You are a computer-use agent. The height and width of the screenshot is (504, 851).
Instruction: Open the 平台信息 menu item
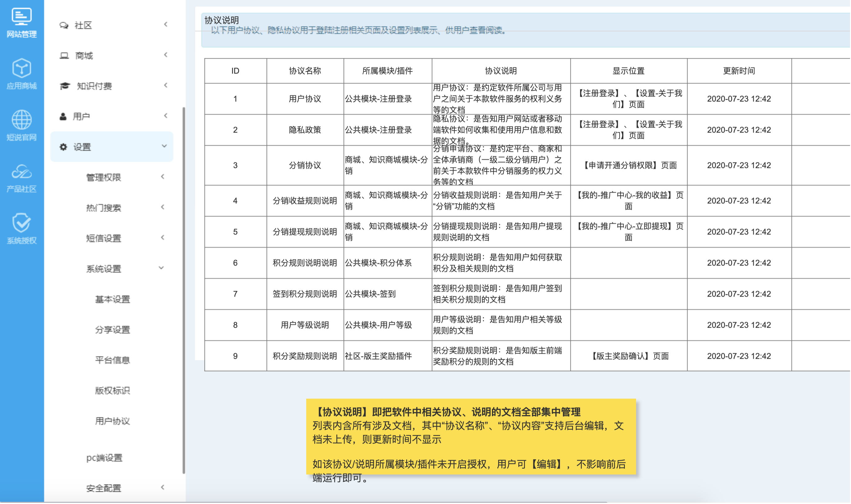click(x=113, y=360)
